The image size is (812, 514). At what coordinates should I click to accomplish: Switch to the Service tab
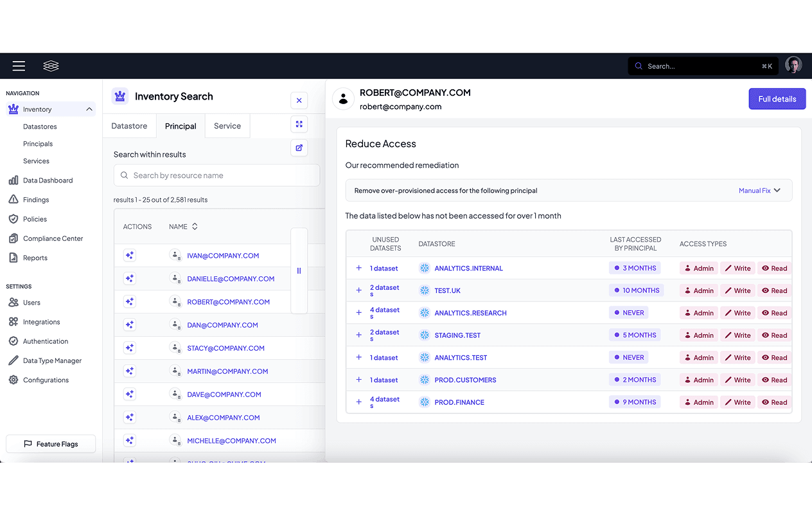point(227,126)
